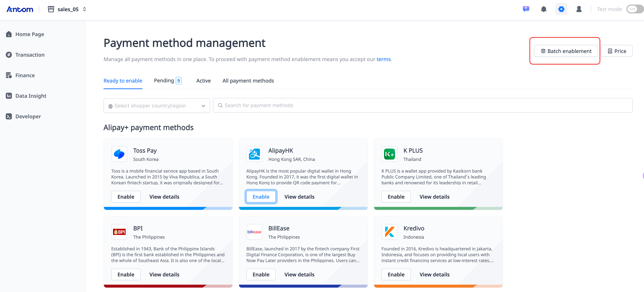Open the help messages icon
The image size is (644, 292).
pyautogui.click(x=526, y=9)
